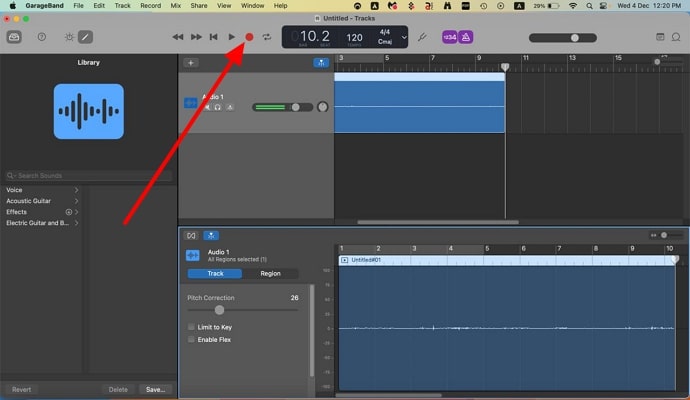690x400 pixels.
Task: Toggle the Flex button in editor
Action: (x=191, y=236)
